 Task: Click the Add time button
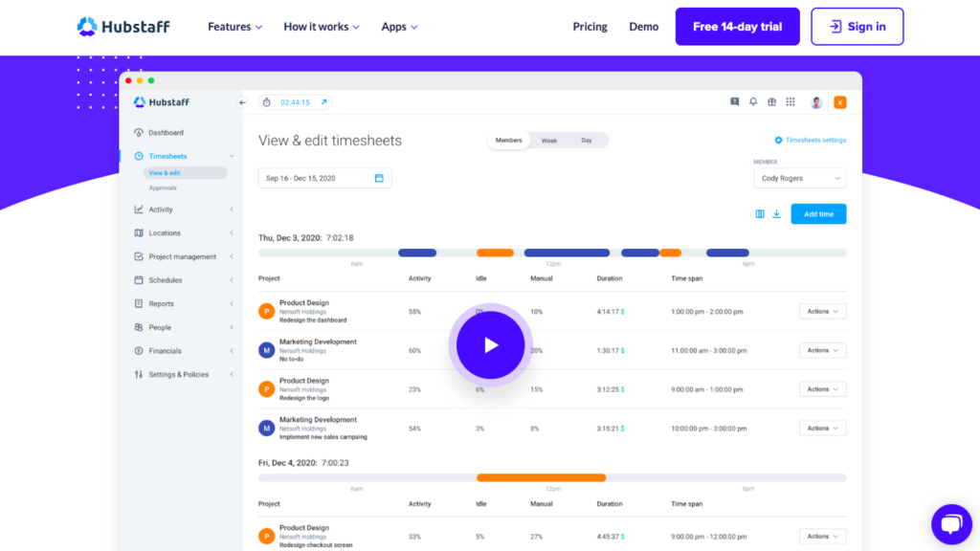tap(819, 214)
